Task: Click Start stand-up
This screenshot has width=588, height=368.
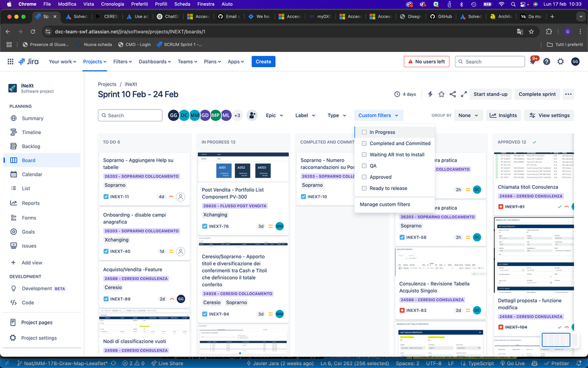Action: (490, 94)
